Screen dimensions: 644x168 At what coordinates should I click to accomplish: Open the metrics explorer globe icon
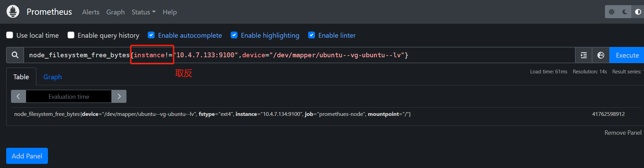601,55
